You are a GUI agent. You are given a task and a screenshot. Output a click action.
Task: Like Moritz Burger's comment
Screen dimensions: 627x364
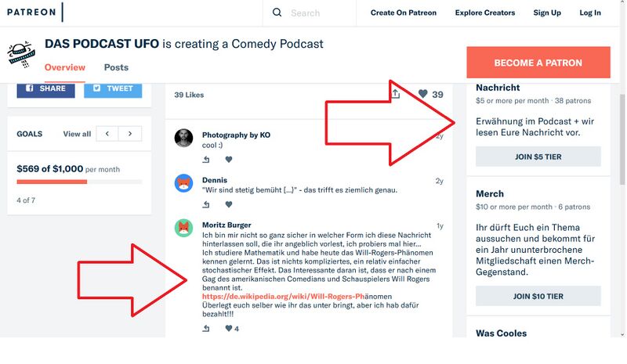tap(229, 329)
